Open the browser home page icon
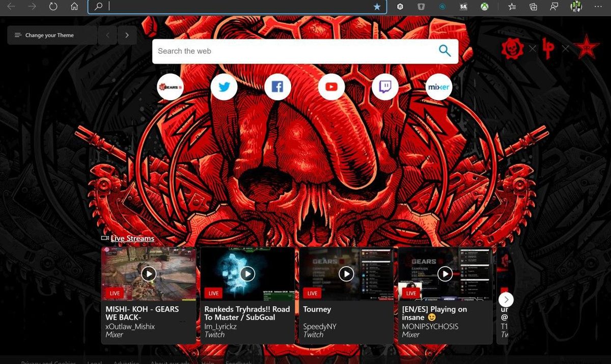The image size is (611, 364). 74,7
